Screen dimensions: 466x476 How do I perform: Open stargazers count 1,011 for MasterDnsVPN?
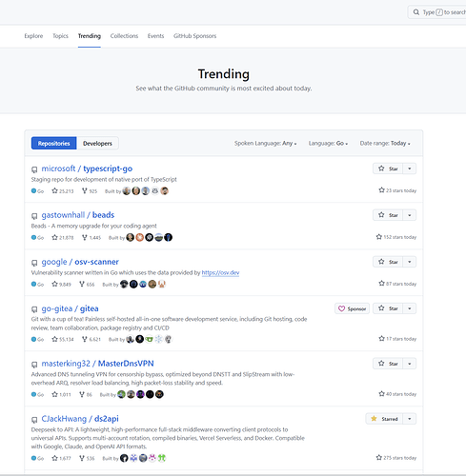coord(61,394)
